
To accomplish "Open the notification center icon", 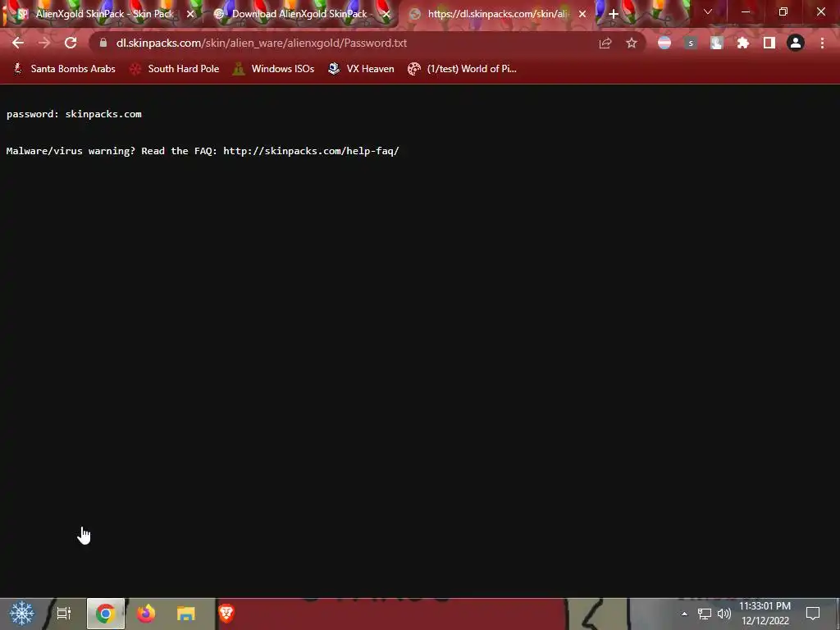I will click(x=813, y=614).
